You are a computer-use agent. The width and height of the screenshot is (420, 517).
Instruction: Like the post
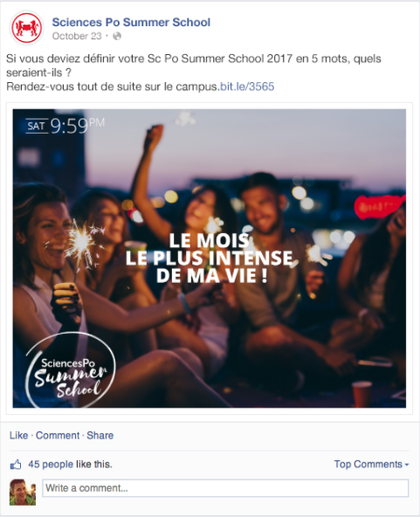point(19,435)
